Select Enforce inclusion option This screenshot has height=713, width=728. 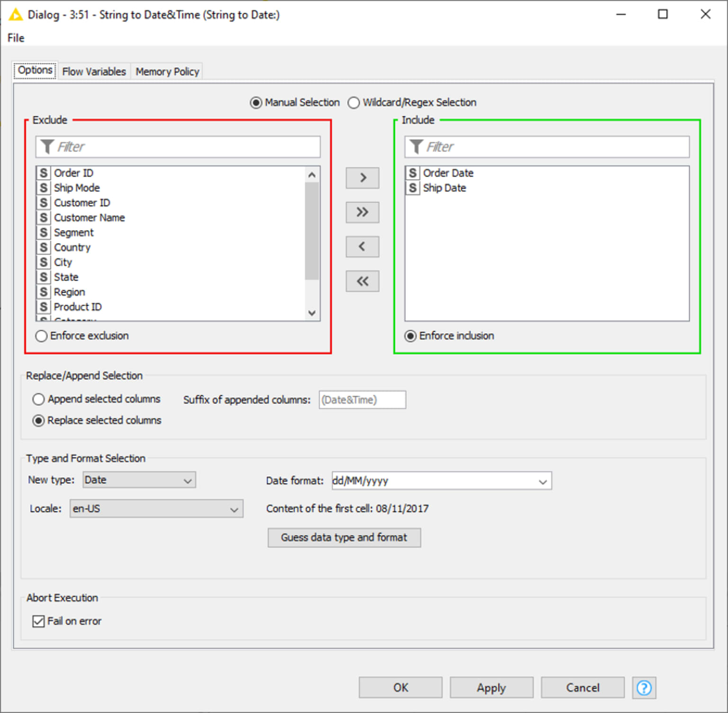click(410, 336)
